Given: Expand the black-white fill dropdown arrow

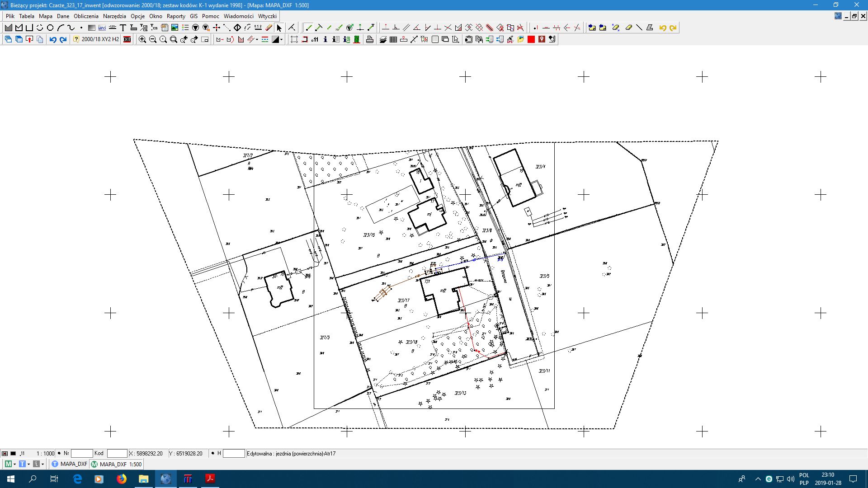Looking at the screenshot, I should pos(281,39).
